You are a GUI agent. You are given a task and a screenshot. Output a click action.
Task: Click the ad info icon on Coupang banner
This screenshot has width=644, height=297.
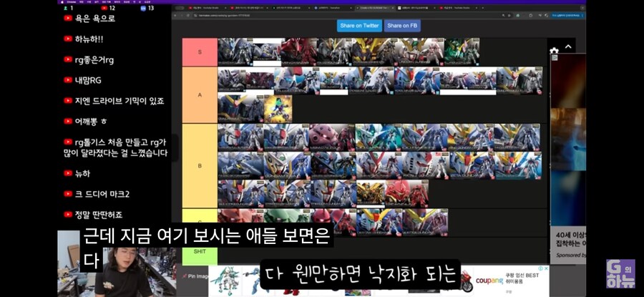[x=542, y=268]
